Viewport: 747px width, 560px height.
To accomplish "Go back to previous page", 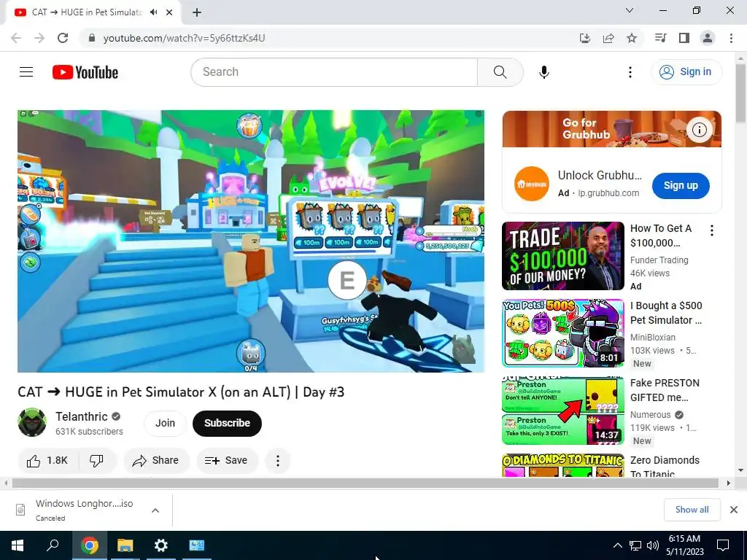I will coord(16,38).
